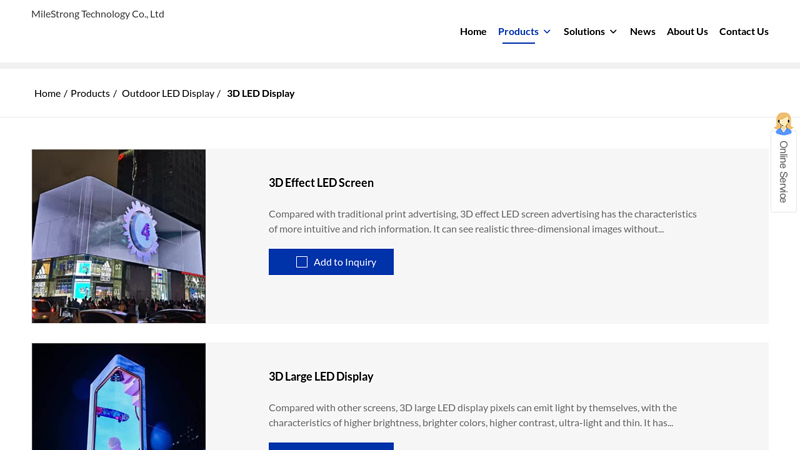Open the Contact Us page
The height and width of the screenshot is (450, 800).
[x=743, y=32]
